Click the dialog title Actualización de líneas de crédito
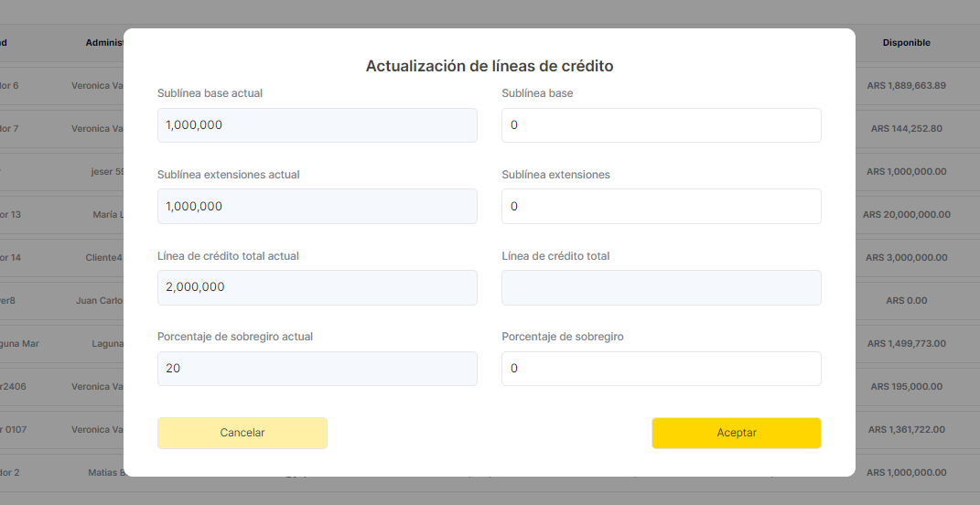This screenshot has width=980, height=505. tap(490, 66)
